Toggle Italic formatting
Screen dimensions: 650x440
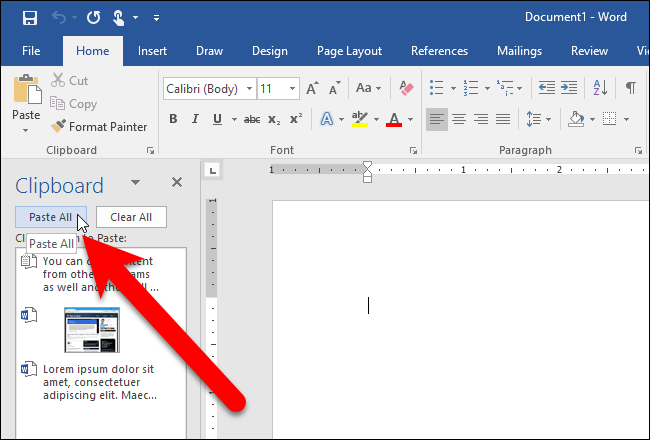click(x=195, y=119)
